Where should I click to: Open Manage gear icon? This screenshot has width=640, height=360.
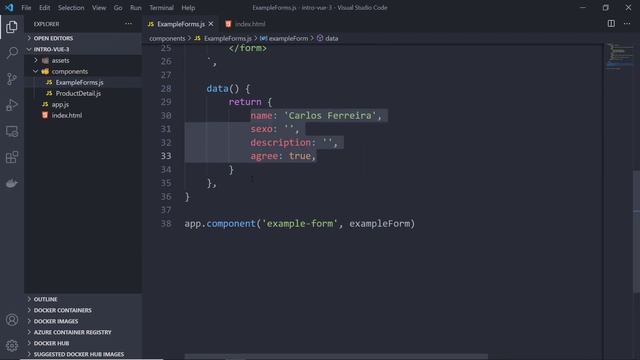pos(12,346)
